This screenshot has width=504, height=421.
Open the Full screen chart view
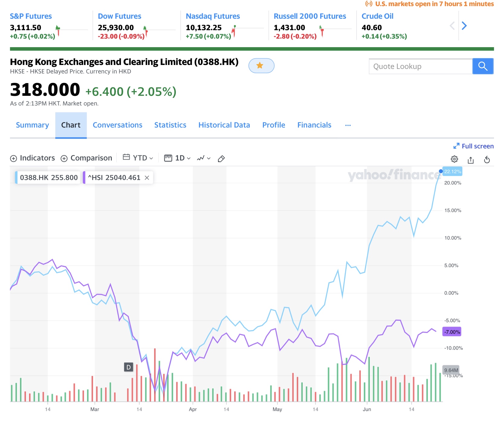473,146
